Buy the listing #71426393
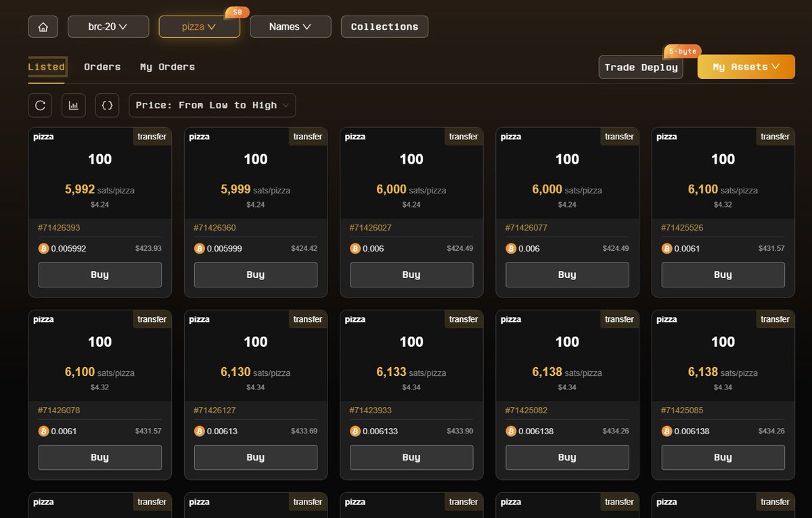 coord(100,275)
